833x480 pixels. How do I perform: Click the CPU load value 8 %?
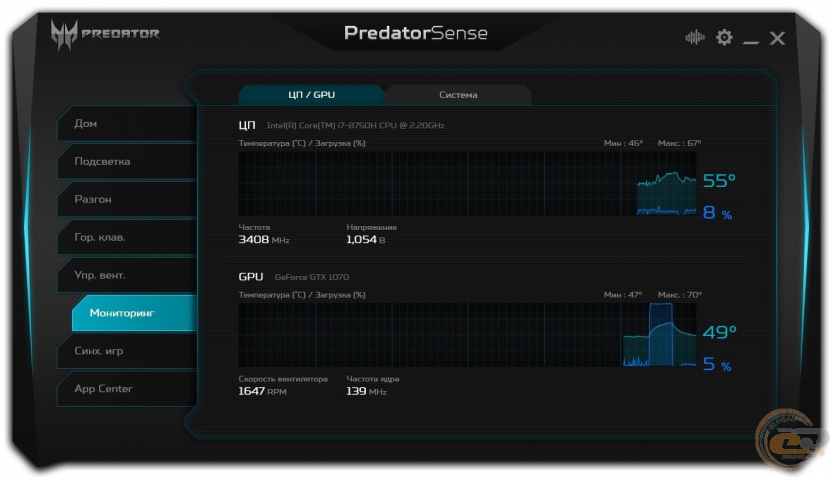point(717,213)
